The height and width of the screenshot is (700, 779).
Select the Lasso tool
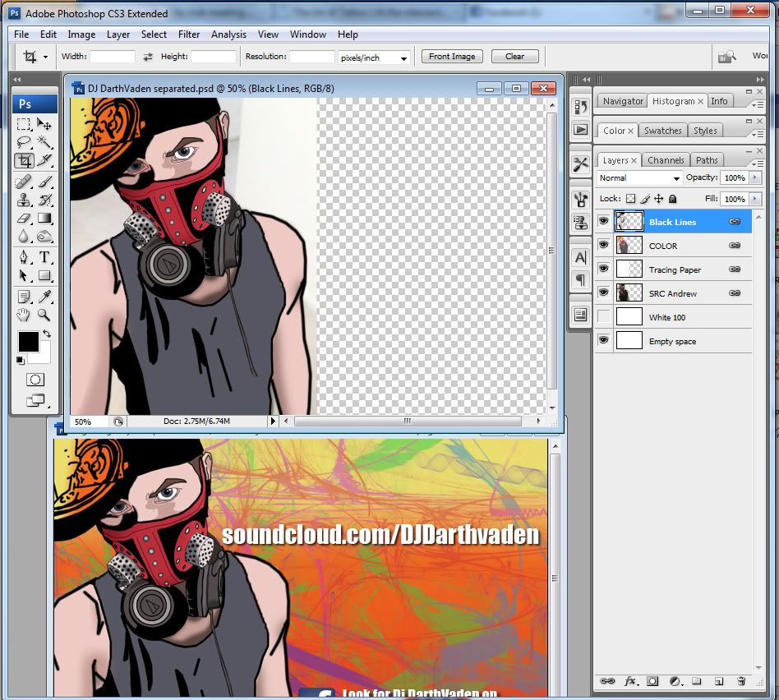pos(23,143)
